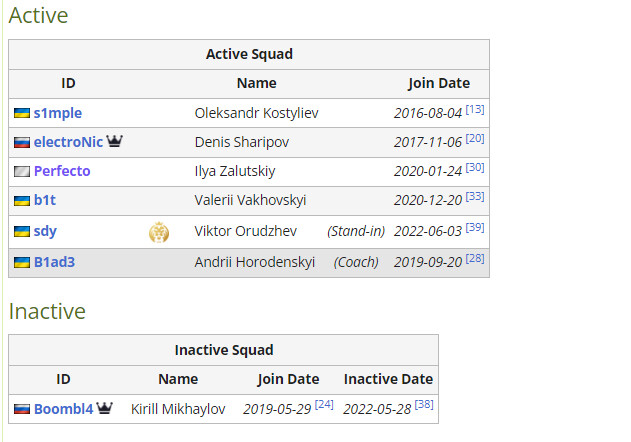Click the gray flag icon beside Perfecto

[x=21, y=171]
